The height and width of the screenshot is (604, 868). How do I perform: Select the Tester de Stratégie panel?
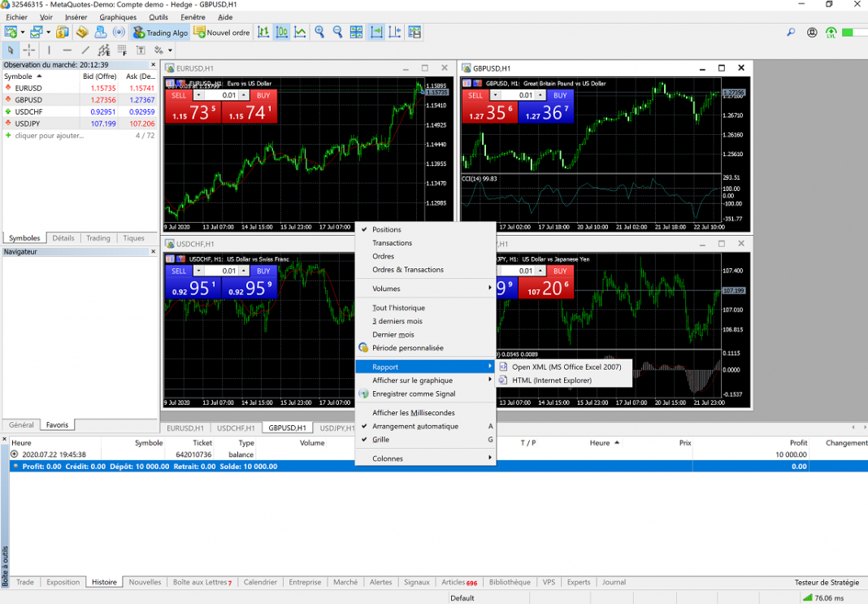coord(828,582)
